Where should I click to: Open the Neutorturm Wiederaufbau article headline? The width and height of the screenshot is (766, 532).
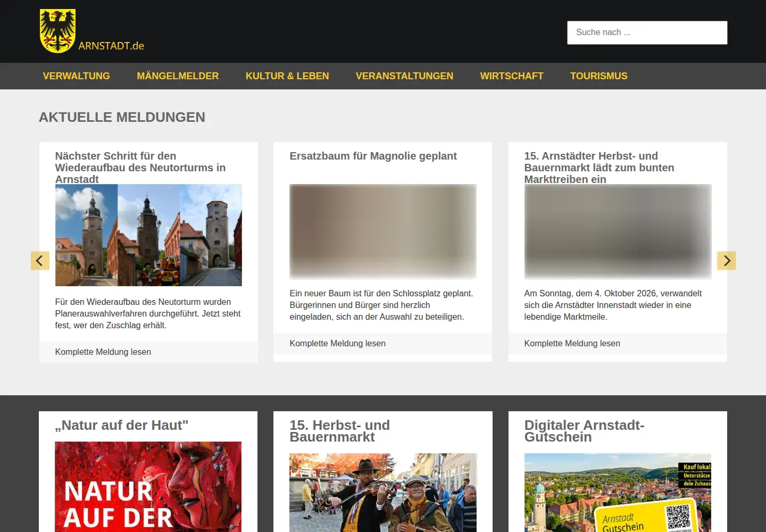coord(140,168)
